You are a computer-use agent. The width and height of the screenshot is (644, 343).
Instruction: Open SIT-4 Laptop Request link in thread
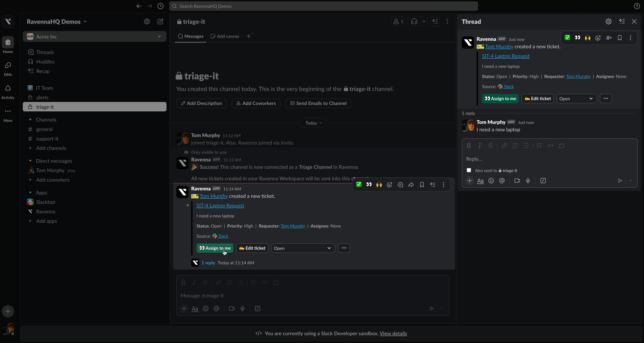pyautogui.click(x=505, y=56)
